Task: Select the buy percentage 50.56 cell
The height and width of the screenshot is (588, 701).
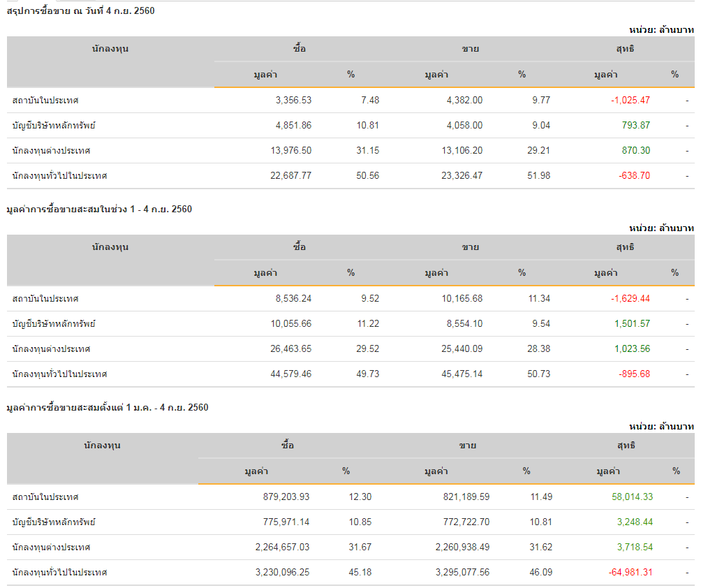Action: 367,175
